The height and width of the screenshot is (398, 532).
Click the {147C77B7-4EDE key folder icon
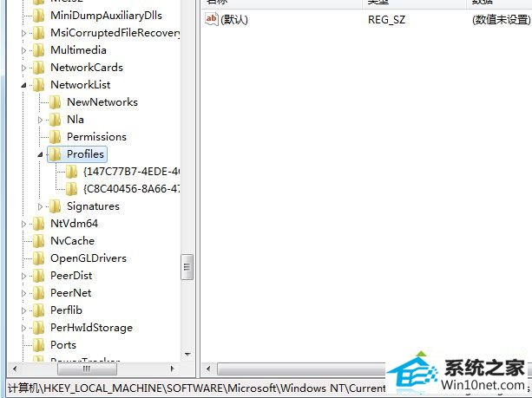pyautogui.click(x=71, y=172)
